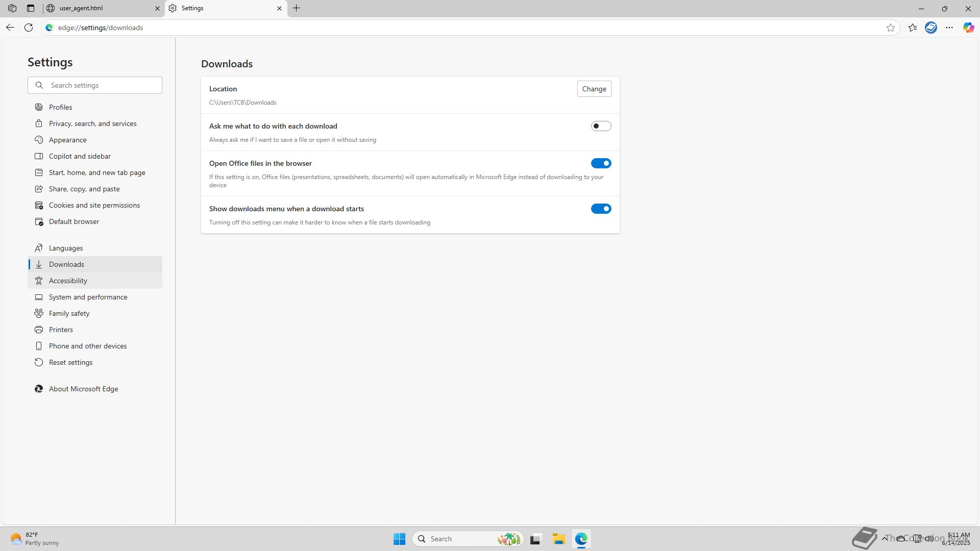Open the Workspaces icon at top-left

click(12, 8)
